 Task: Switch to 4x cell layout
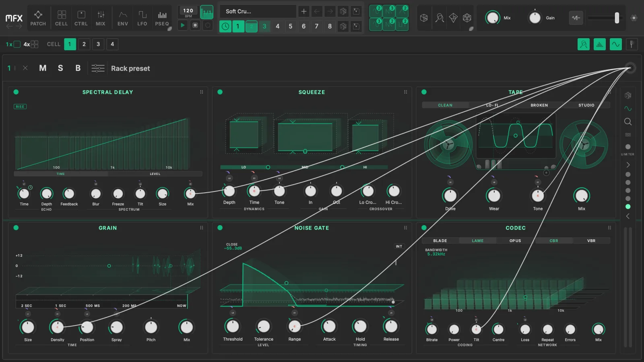pyautogui.click(x=31, y=44)
